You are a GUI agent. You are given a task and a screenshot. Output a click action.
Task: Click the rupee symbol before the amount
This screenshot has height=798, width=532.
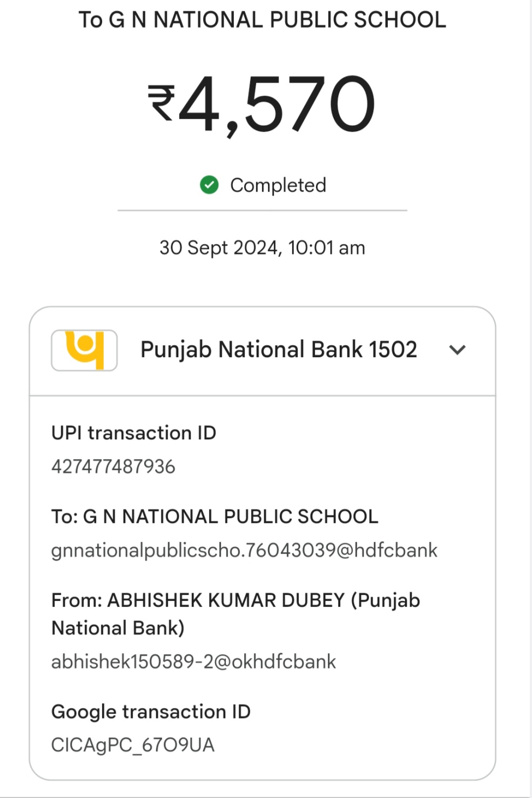coord(161,102)
